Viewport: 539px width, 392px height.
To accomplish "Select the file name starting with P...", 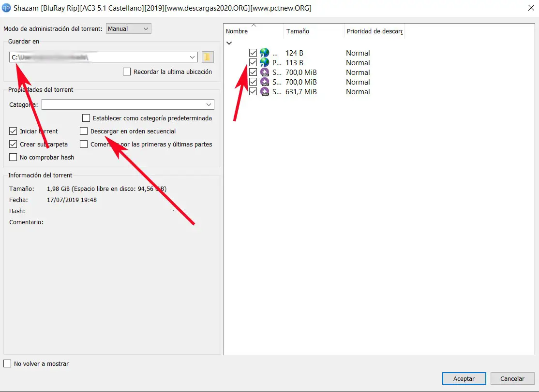I will click(277, 62).
